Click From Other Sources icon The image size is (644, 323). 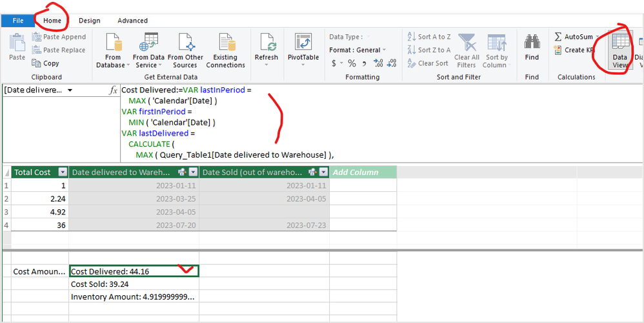pos(185,41)
